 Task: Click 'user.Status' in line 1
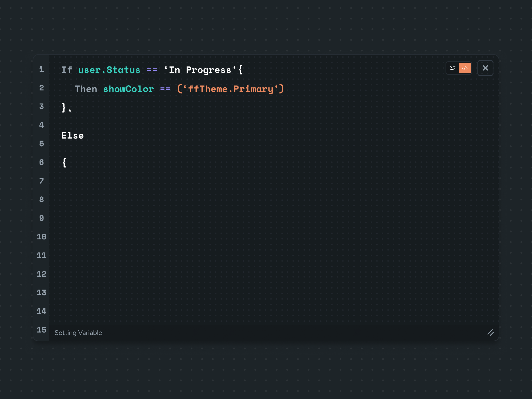[109, 70]
